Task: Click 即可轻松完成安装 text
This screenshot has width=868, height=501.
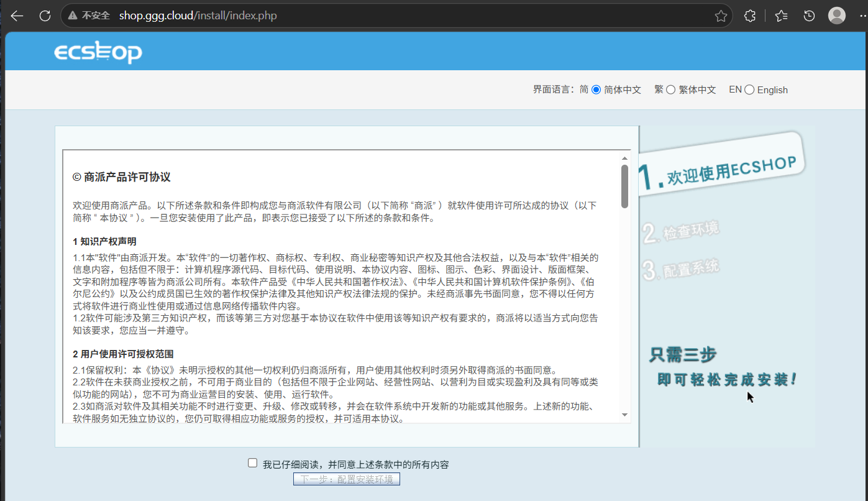Action: (727, 379)
